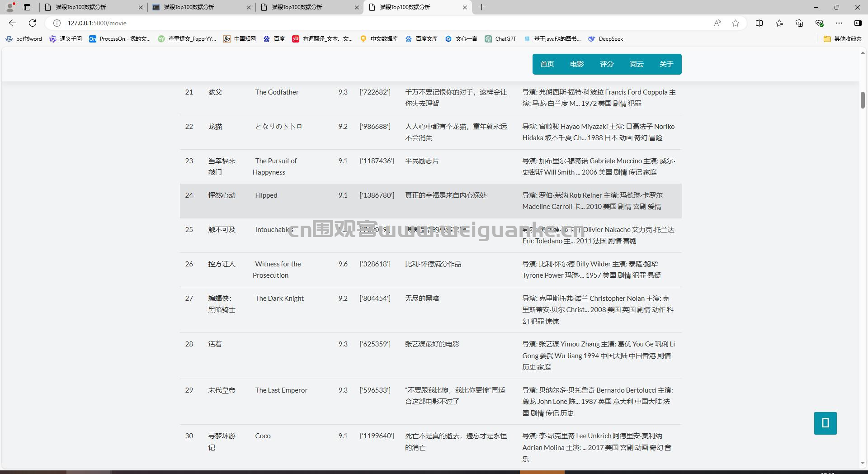The width and height of the screenshot is (868, 474).
Task: Switch to the third 猫眼Top100数据分析 tab
Action: point(310,7)
